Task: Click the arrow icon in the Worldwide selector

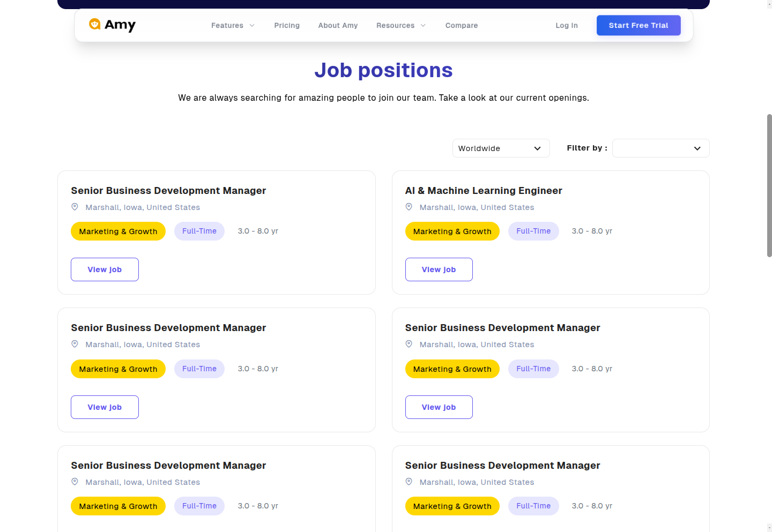Action: (537, 148)
